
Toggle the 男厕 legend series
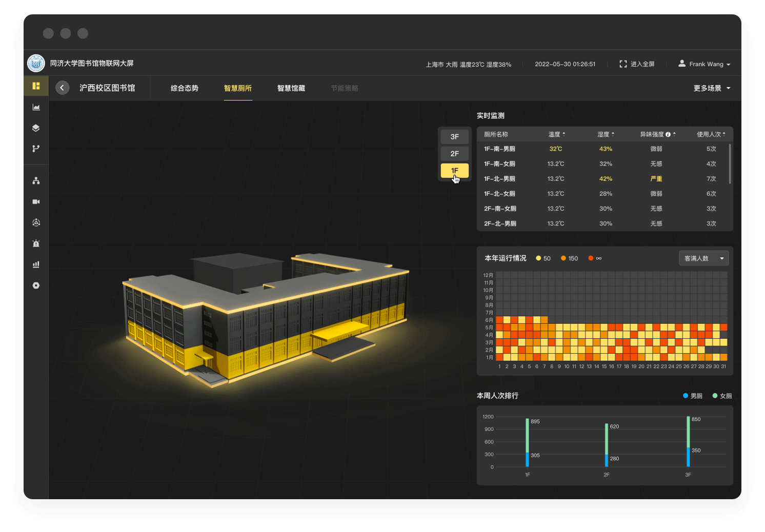pos(693,396)
